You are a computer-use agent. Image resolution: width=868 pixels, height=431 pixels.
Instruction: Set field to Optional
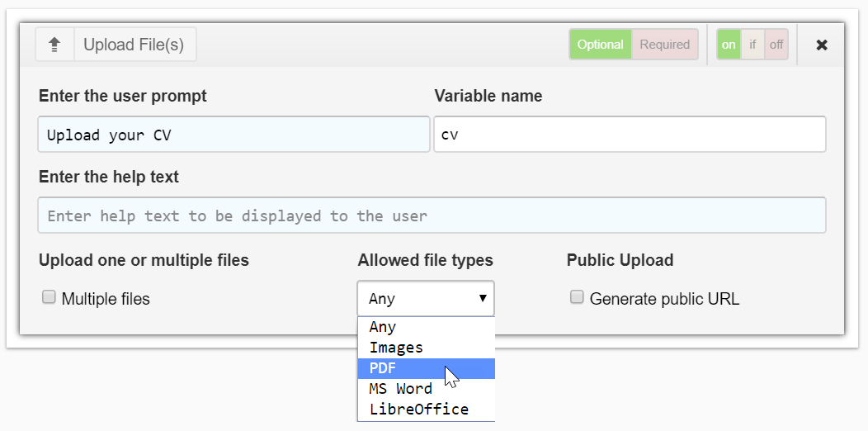[x=600, y=45]
